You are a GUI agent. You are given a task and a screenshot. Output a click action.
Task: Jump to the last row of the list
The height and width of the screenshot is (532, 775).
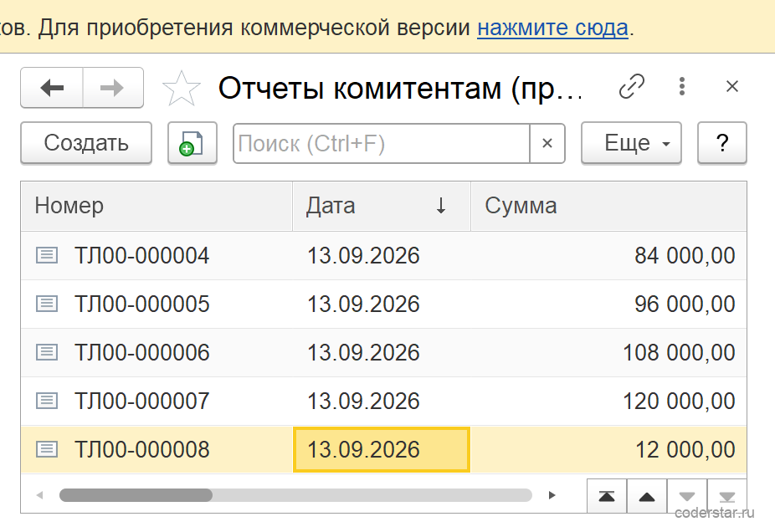(726, 496)
